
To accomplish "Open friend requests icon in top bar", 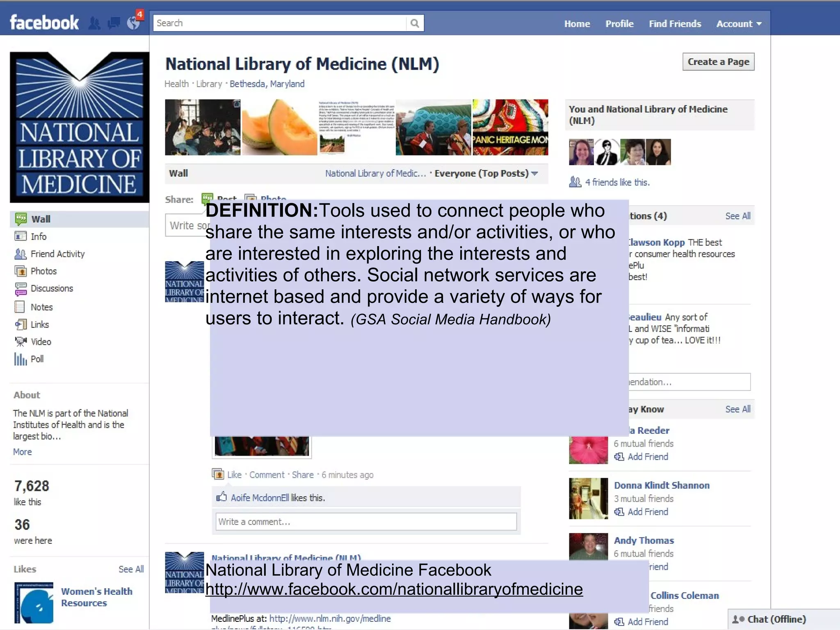I will point(94,23).
